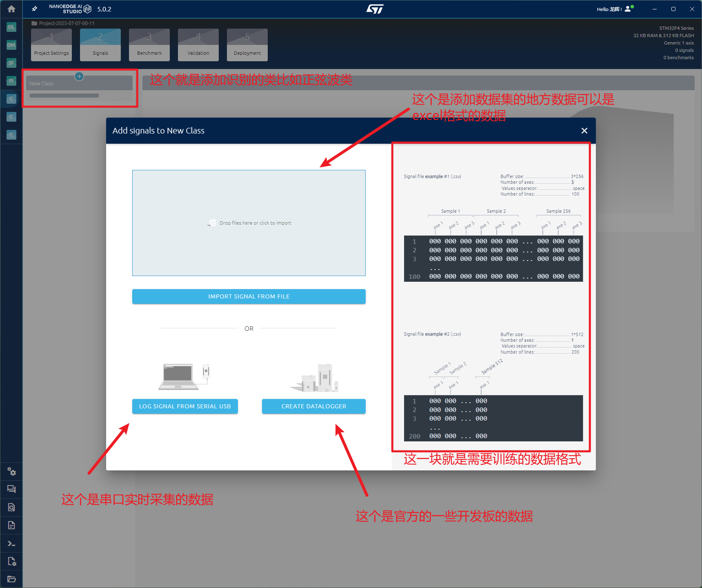Open the file with gear icon
702x588 pixels.
click(x=11, y=561)
